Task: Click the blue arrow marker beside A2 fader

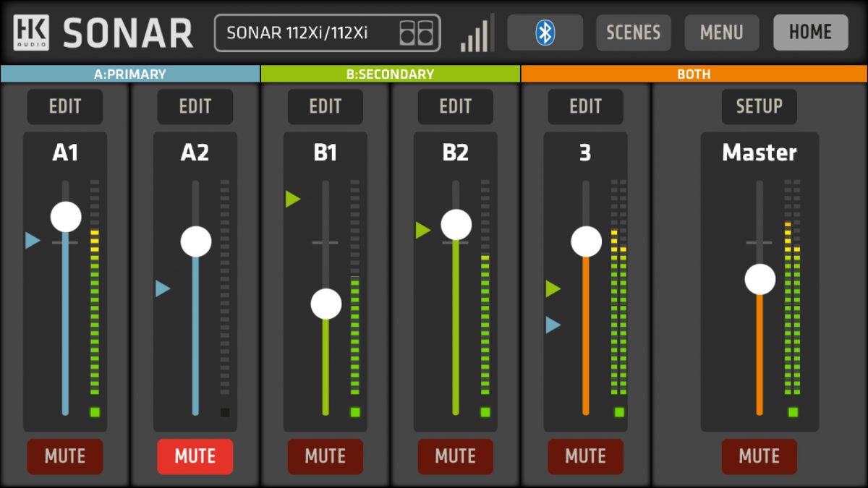Action: pyautogui.click(x=163, y=289)
